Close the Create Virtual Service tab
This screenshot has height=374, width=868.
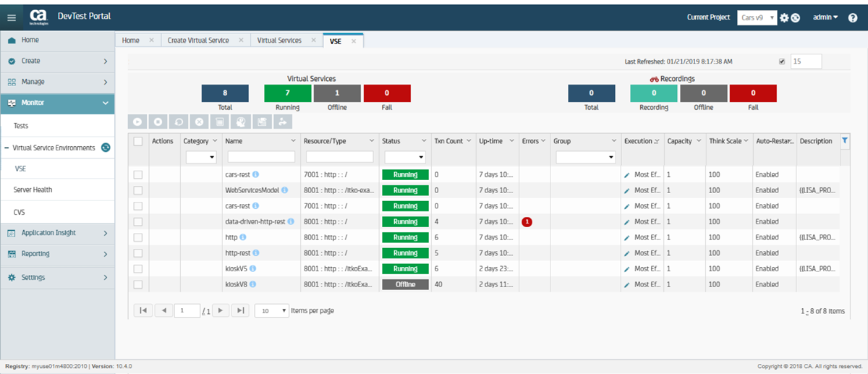[241, 41]
